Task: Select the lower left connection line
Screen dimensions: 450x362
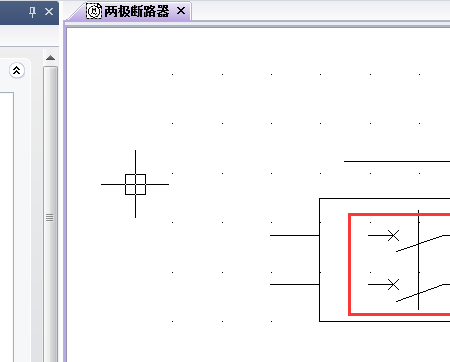Action: [295, 284]
